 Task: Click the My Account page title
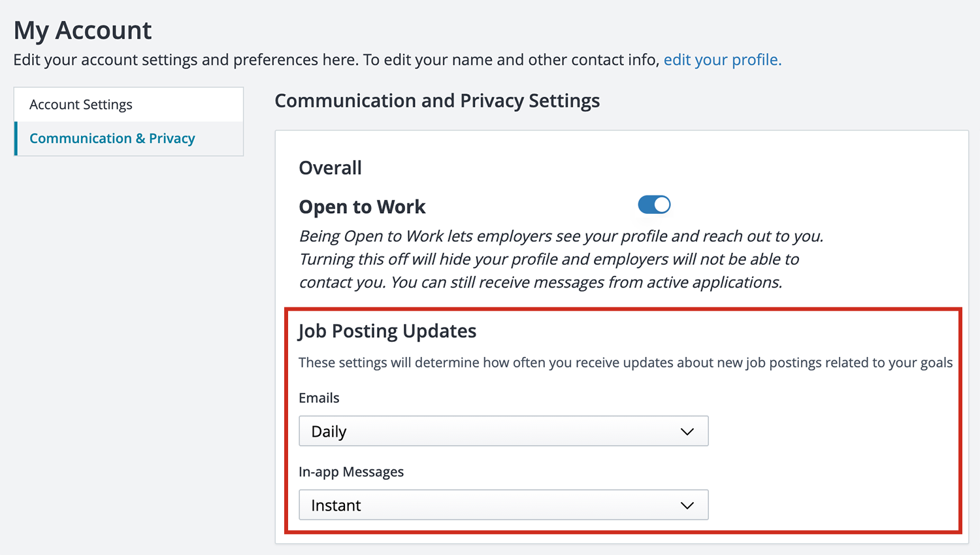click(82, 30)
